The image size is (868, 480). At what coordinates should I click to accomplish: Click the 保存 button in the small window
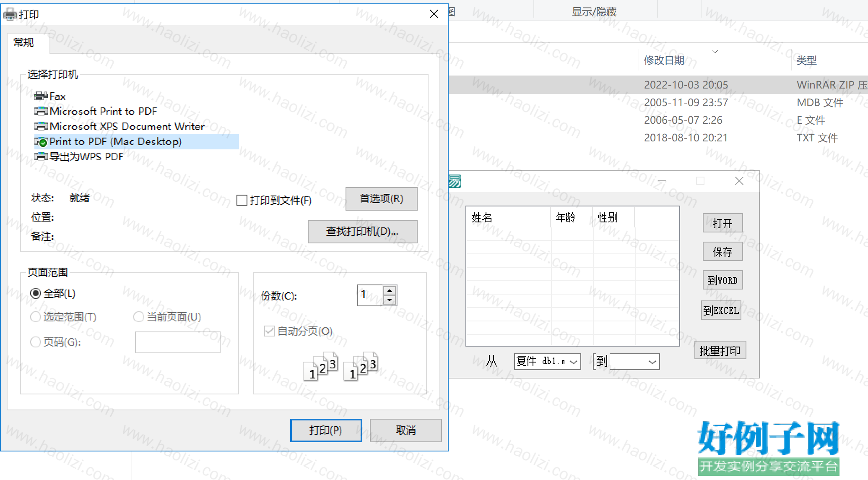(x=722, y=251)
